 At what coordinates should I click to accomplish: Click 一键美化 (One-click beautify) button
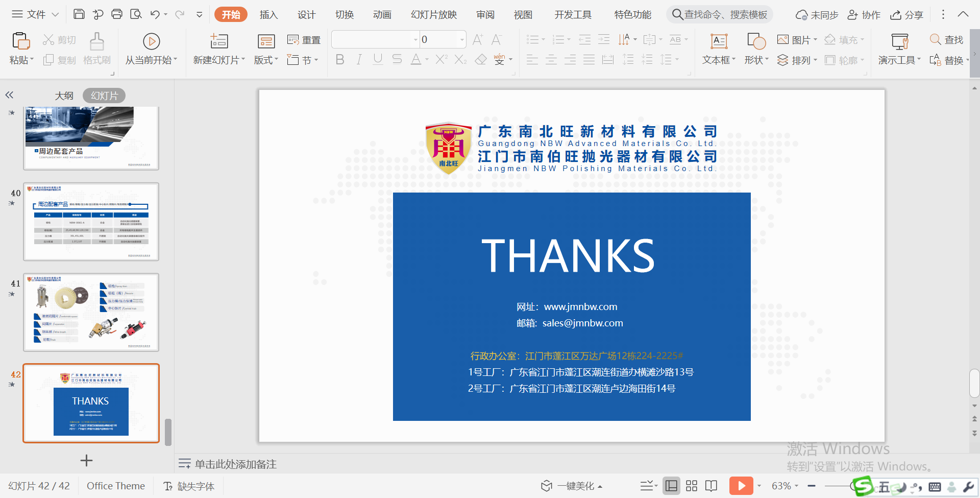pos(572,486)
